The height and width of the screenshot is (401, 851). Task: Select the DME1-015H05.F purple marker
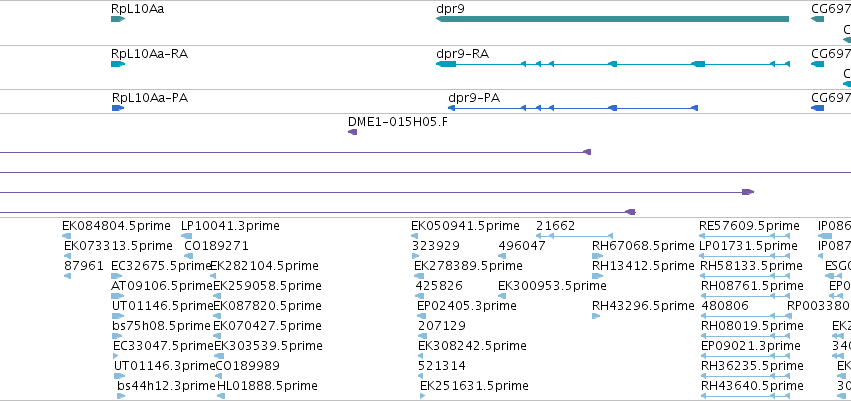tap(352, 132)
